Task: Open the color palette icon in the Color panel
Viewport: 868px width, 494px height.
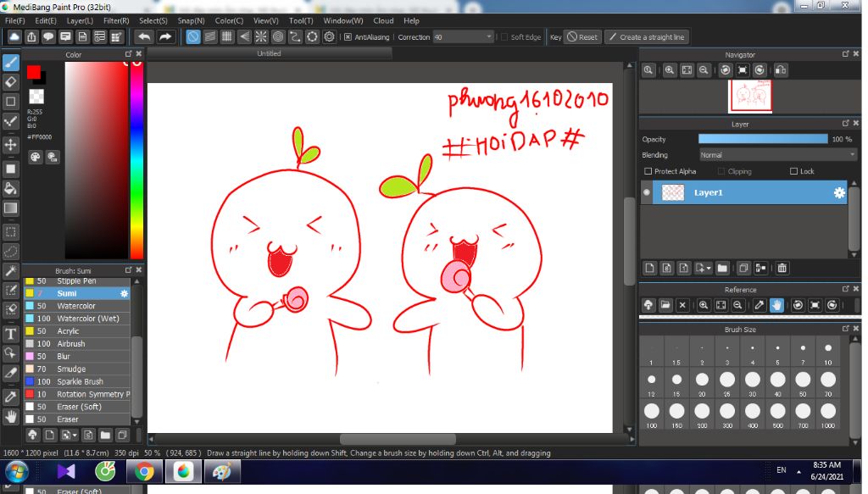Action: click(x=35, y=157)
